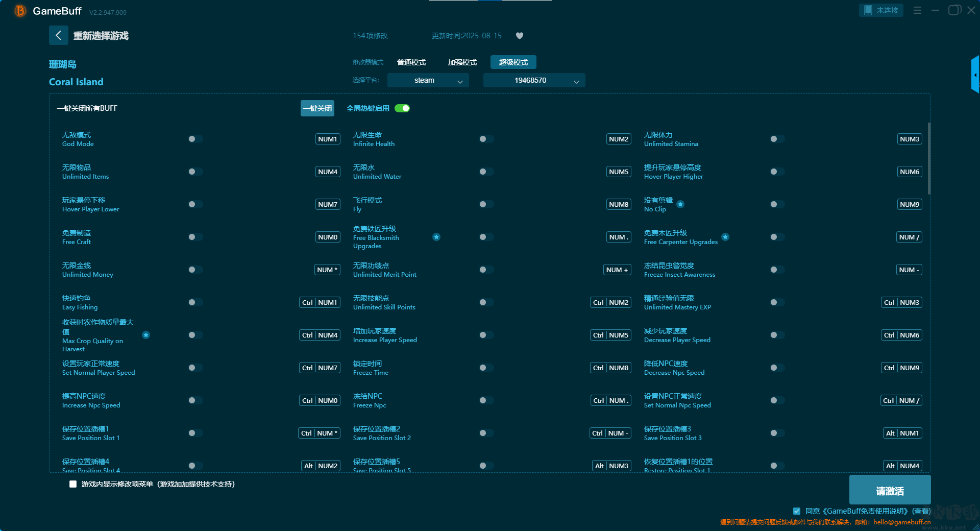Open the hamburger menu in title bar
The height and width of the screenshot is (531, 980).
(x=917, y=10)
